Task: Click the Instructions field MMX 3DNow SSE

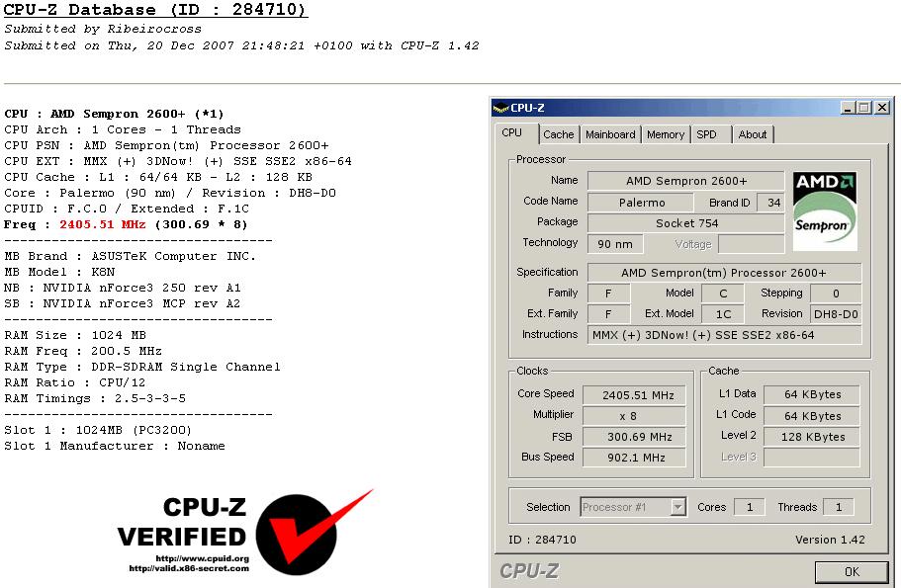Action: click(x=724, y=335)
